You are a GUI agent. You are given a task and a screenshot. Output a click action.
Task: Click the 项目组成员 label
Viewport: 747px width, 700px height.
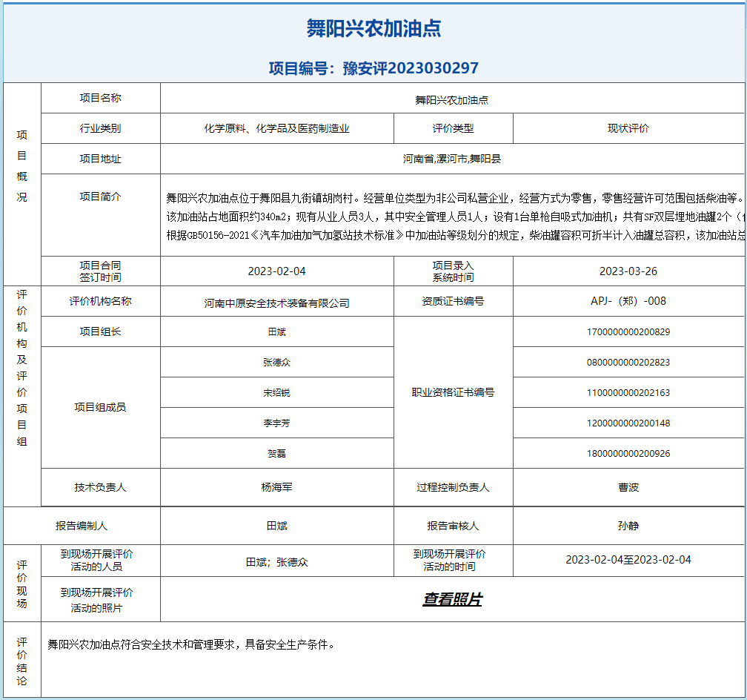tap(101, 407)
